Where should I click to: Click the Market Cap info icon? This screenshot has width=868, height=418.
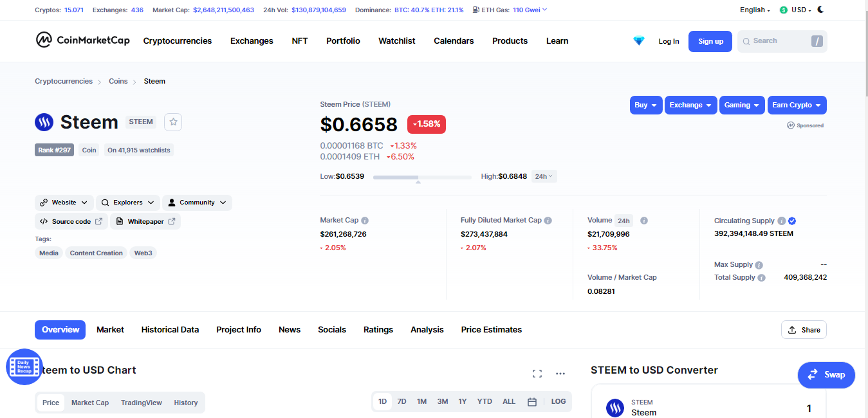(x=365, y=220)
